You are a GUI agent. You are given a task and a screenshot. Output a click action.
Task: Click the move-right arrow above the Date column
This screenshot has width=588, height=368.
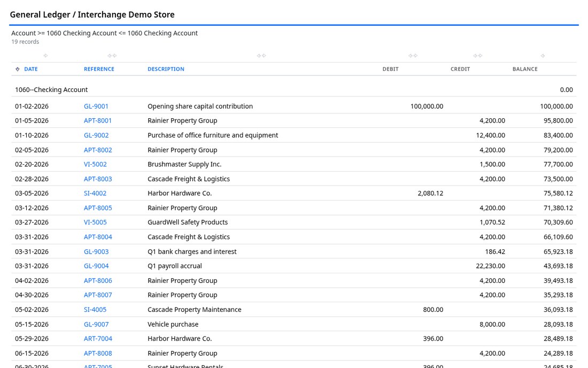click(x=46, y=56)
